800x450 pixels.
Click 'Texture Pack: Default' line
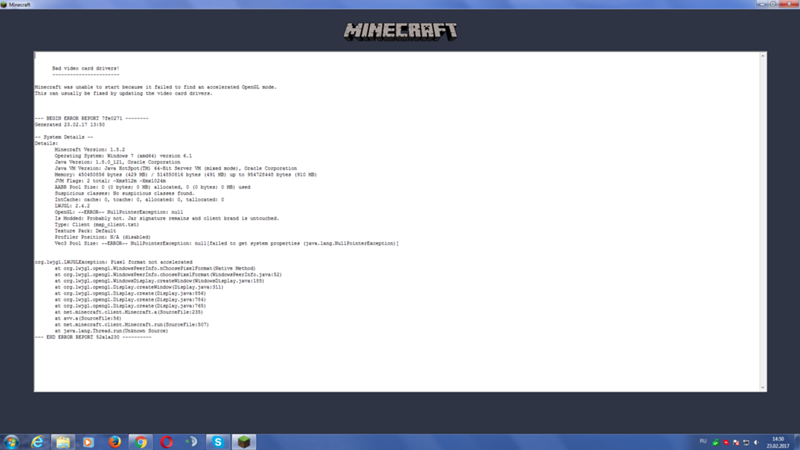pos(85,231)
